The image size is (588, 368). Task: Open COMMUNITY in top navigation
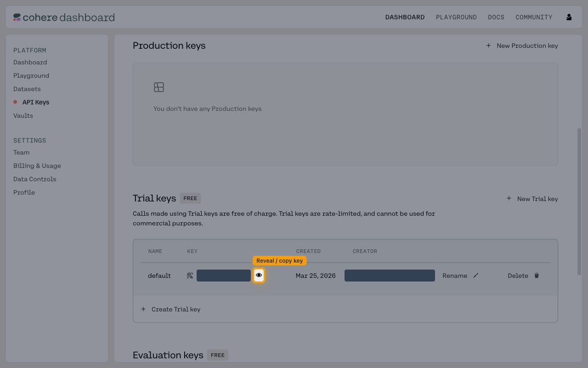point(534,17)
